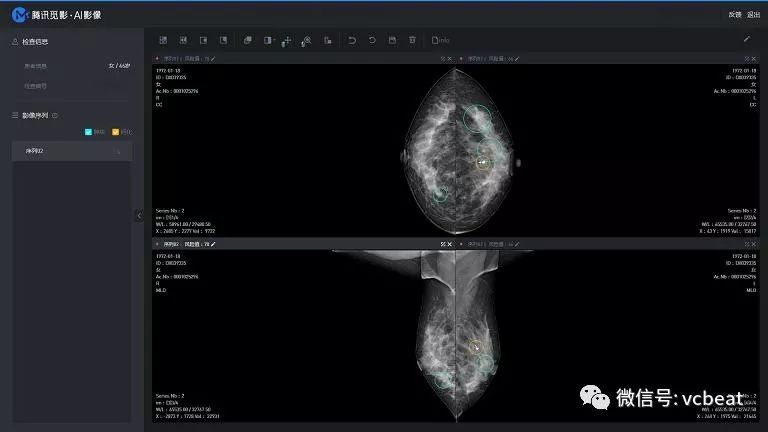This screenshot has height=432, width=768.
Task: Click the R MLO viewport header title
Action: (x=186, y=244)
